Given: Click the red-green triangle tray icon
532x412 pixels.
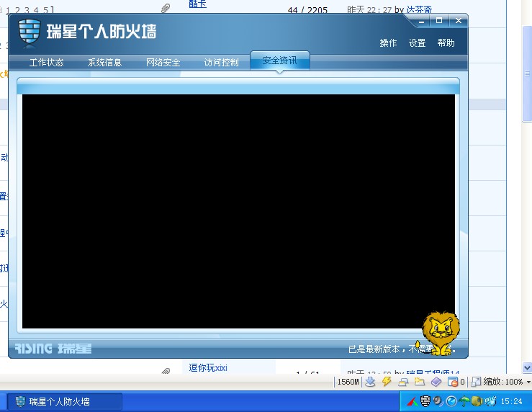Looking at the screenshot, I should point(412,402).
